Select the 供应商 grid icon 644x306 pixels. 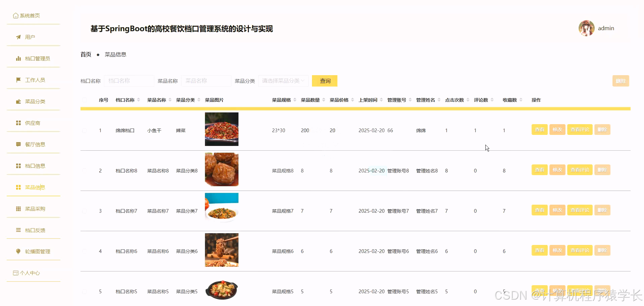pos(18,122)
